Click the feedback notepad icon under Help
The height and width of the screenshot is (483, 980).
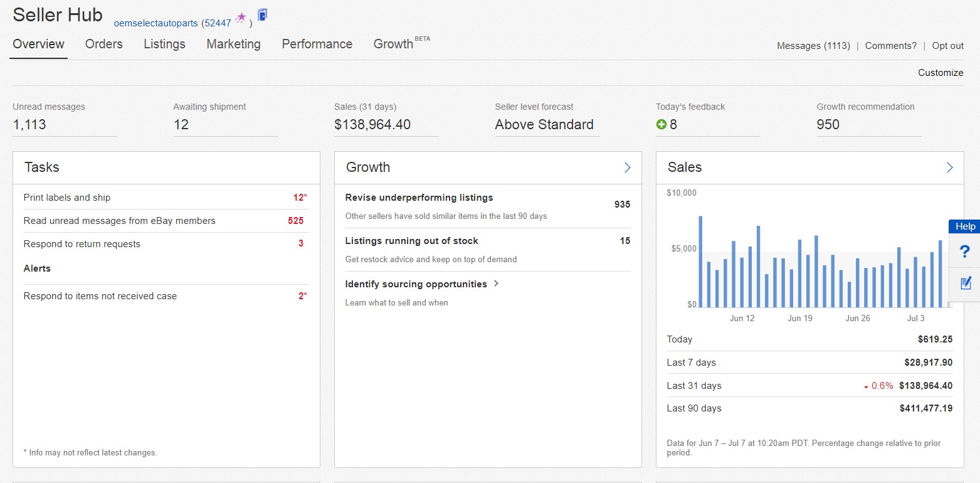pyautogui.click(x=965, y=282)
